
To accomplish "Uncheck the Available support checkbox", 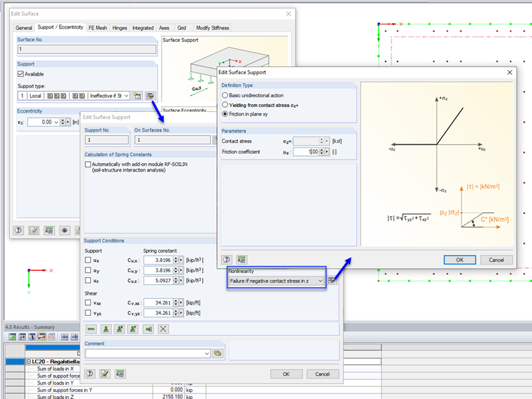I will click(21, 74).
